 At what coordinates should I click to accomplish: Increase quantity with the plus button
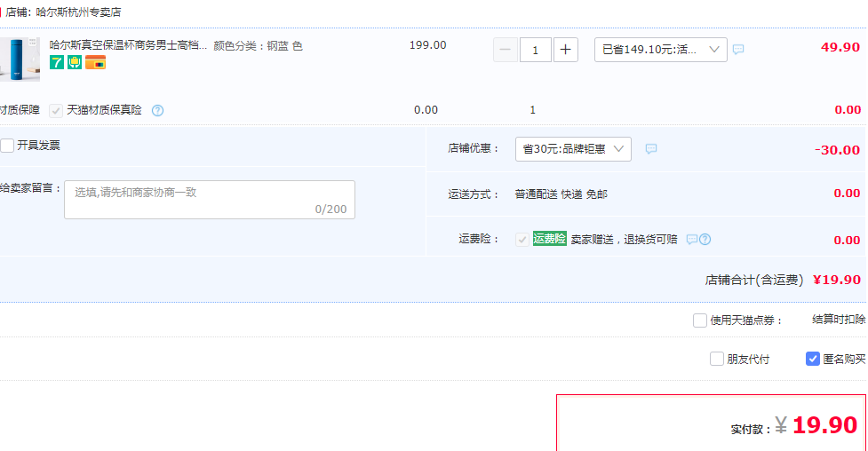[x=565, y=50]
